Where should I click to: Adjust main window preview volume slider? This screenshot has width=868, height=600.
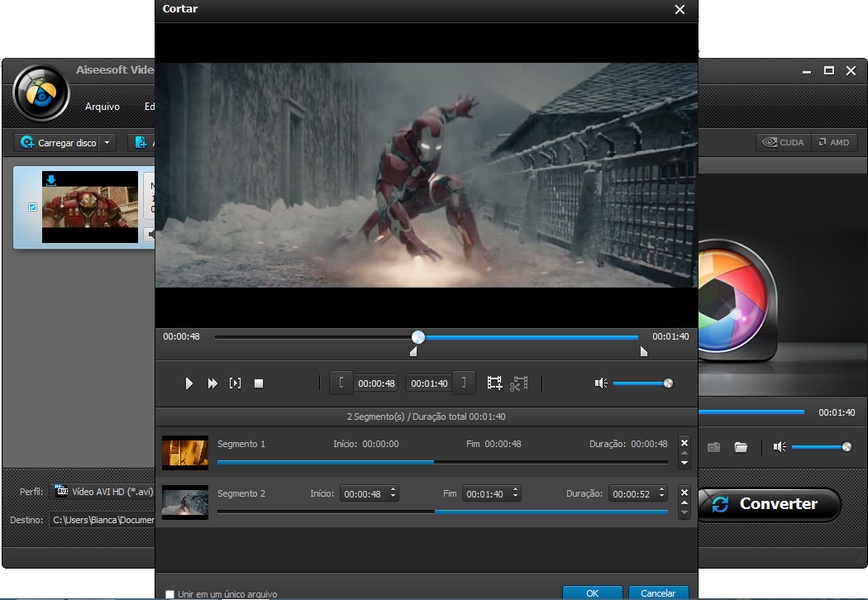pos(822,447)
